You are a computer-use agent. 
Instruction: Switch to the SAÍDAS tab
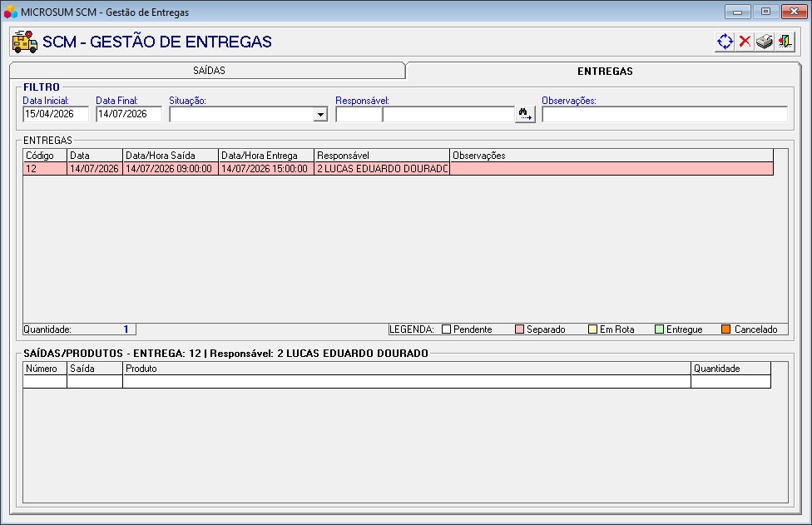[209, 71]
